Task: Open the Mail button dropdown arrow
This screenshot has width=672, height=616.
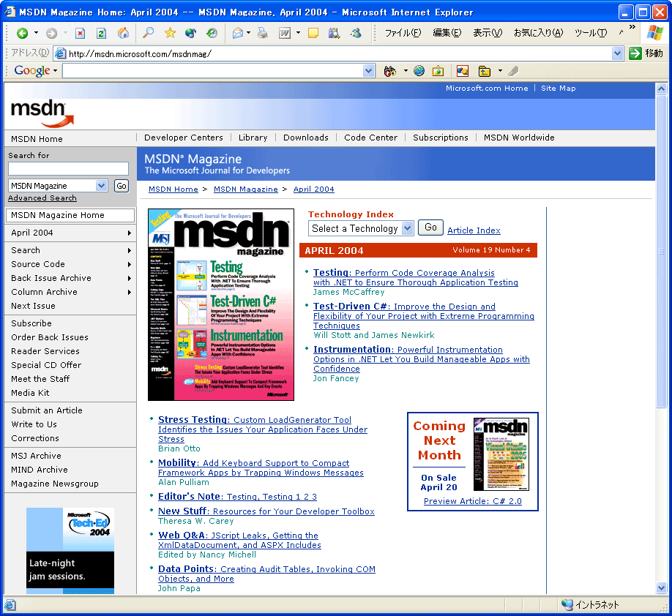Action: (249, 33)
